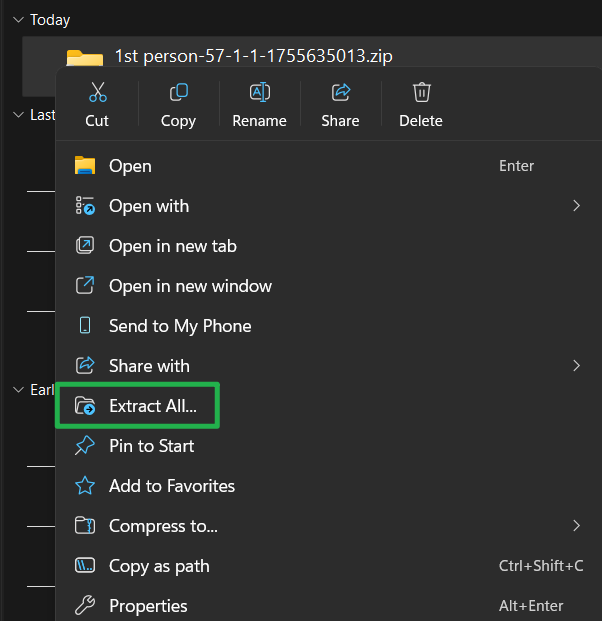Screen dimensions: 602x621
Task: Open Properties with the wrench icon
Action: click(86, 606)
